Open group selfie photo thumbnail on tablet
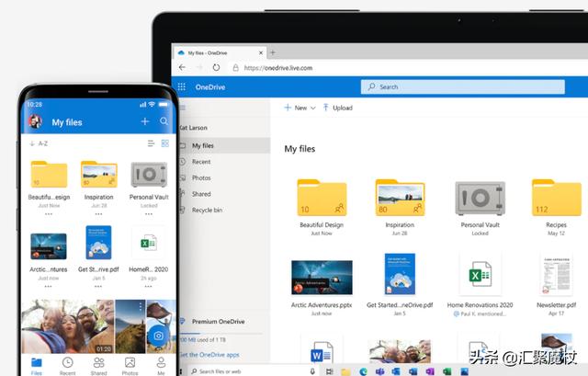 [x=400, y=351]
